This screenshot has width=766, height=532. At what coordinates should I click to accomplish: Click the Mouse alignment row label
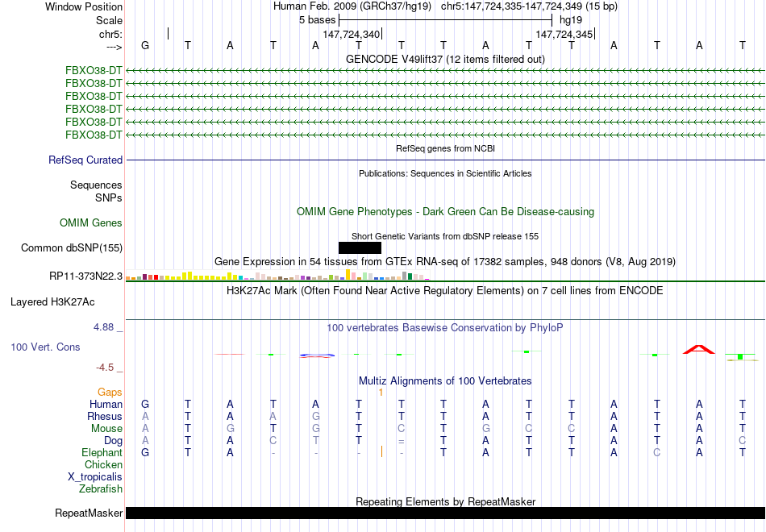click(106, 429)
